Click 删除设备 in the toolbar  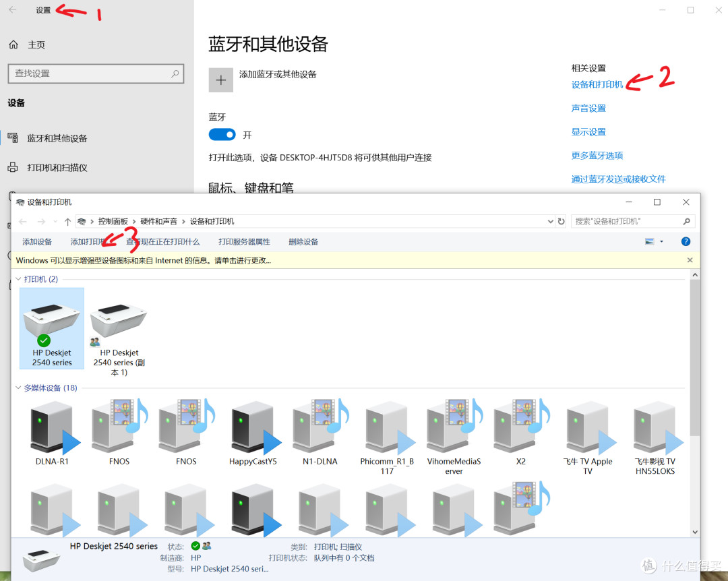coord(303,241)
